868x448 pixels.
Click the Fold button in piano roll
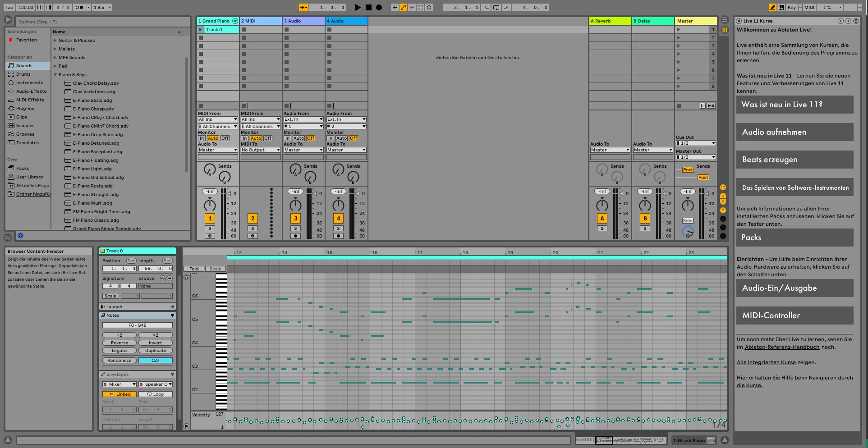click(x=194, y=269)
